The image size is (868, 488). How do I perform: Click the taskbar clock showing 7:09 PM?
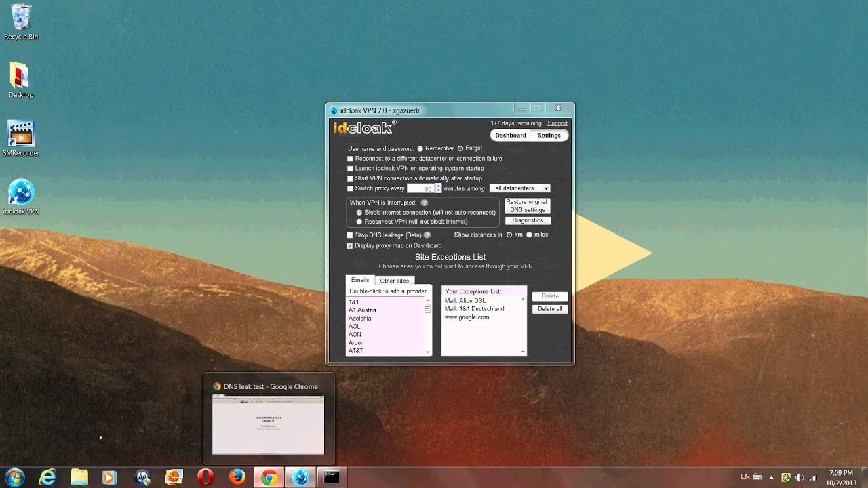[x=841, y=477]
